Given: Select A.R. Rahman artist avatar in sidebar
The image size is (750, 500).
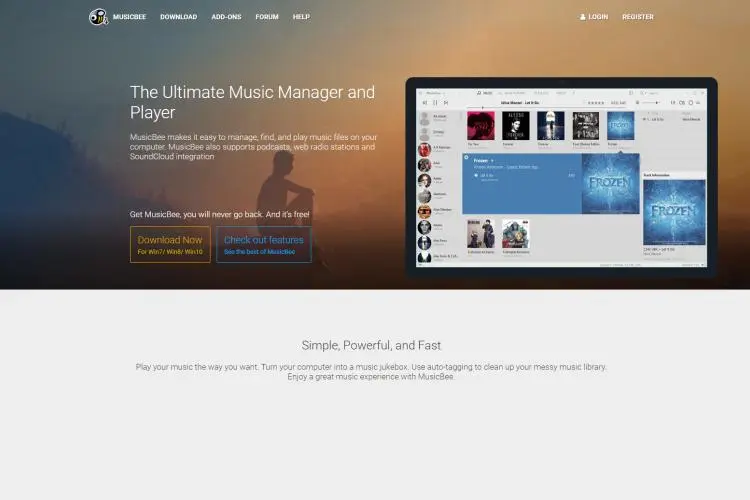Looking at the screenshot, I should [x=424, y=149].
